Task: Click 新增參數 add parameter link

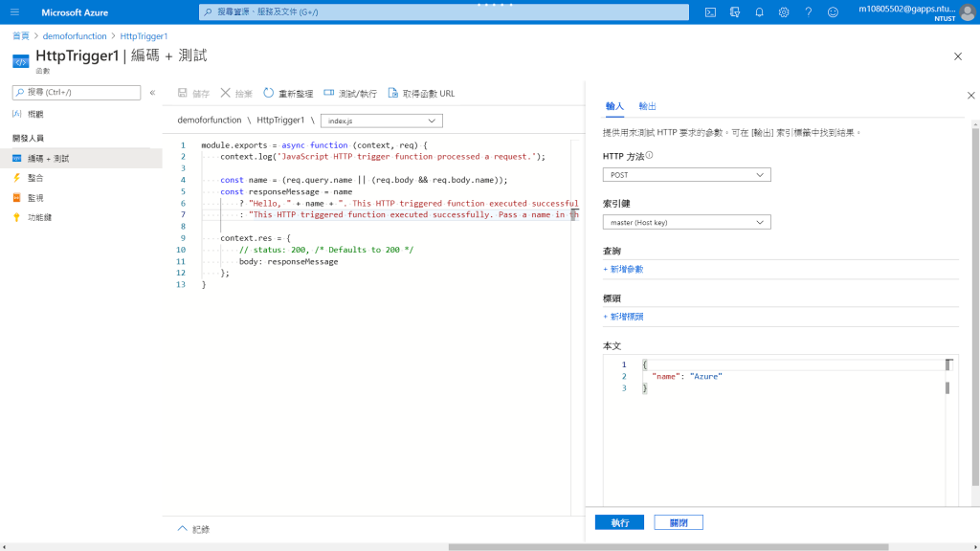Action: coord(623,269)
